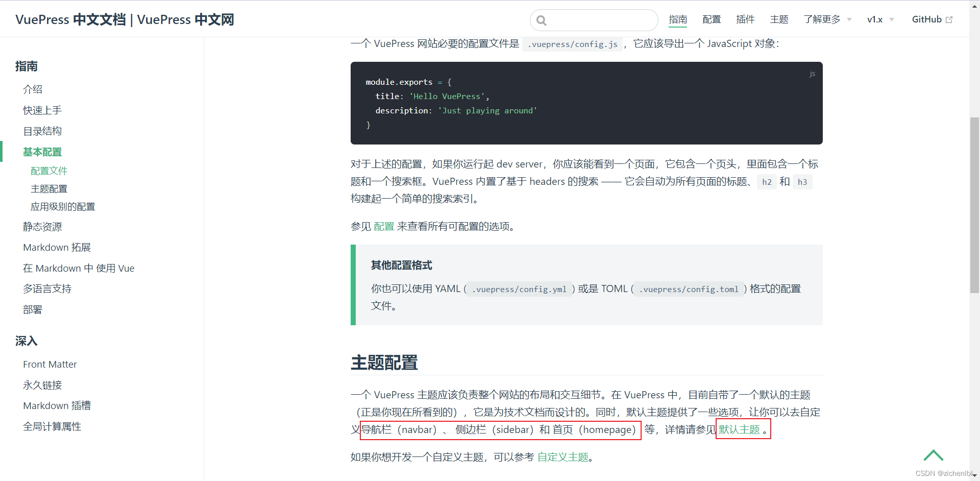980x481 pixels.
Task: Open the 插件 nav item
Action: click(x=745, y=19)
